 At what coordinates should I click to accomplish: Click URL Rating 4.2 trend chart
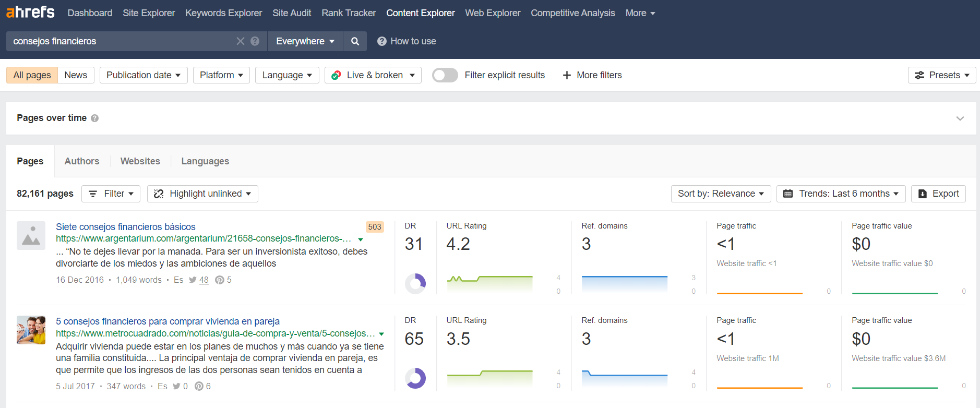click(490, 283)
